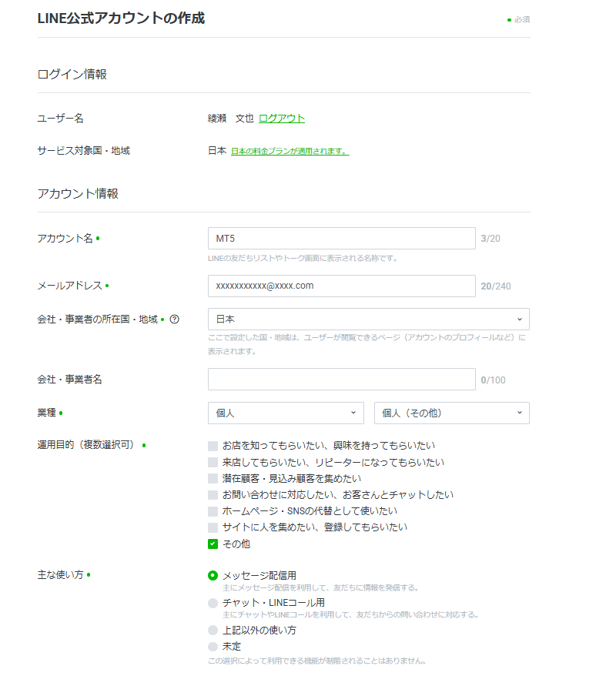Open the 業種 dropdown showing 個人
616x686 pixels.
click(x=286, y=413)
